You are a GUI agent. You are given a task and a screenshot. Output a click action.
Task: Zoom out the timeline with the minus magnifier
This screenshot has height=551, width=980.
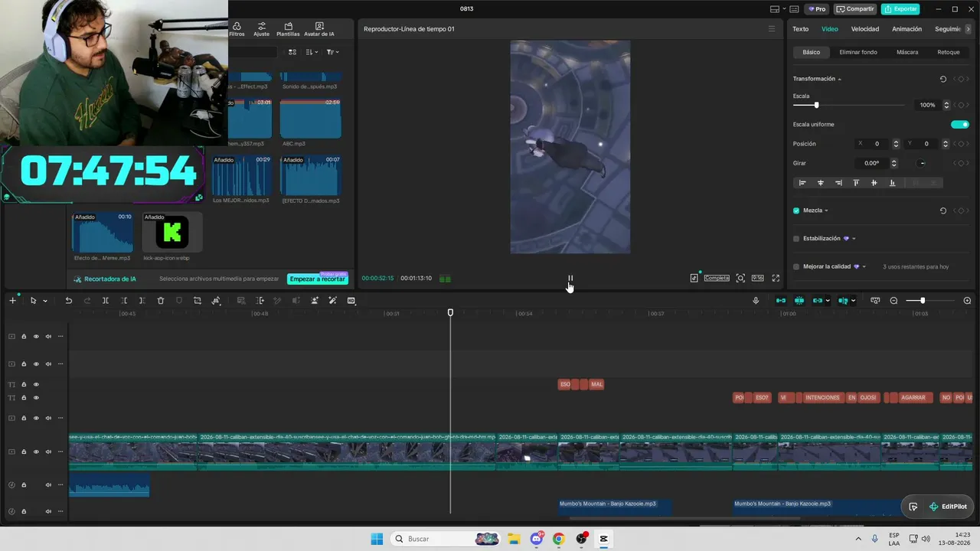tap(893, 301)
